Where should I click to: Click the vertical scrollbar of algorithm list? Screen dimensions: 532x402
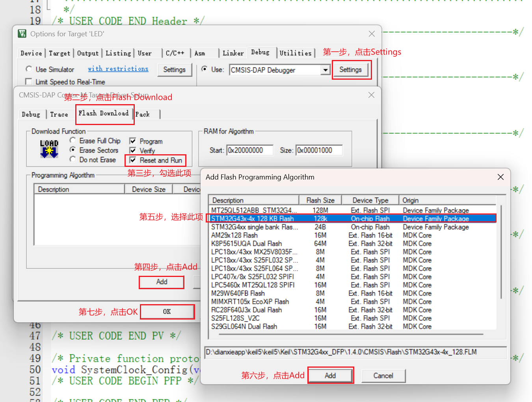pos(501,252)
